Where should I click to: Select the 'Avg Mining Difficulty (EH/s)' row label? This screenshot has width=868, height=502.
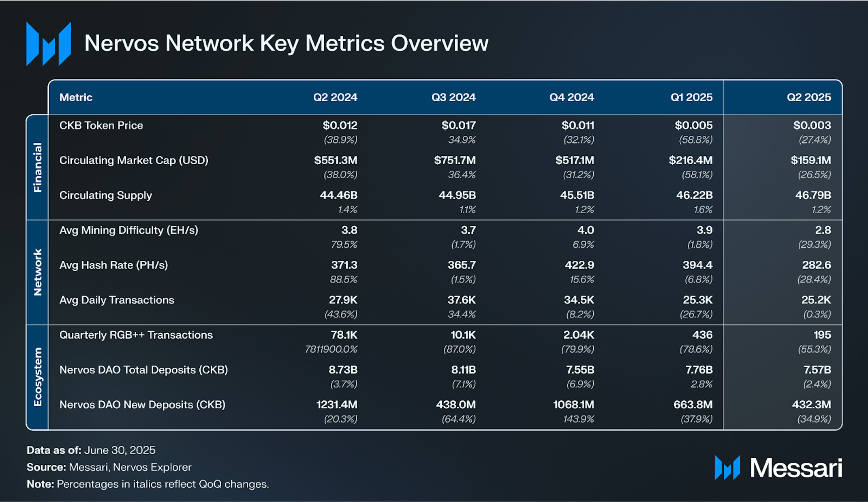(x=128, y=230)
